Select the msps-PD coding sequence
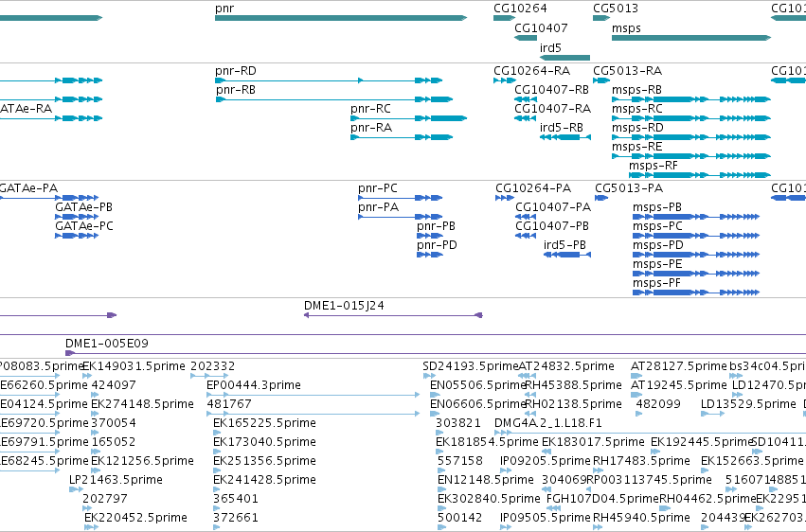Image resolution: width=806 pixels, height=532 pixels. (696, 255)
